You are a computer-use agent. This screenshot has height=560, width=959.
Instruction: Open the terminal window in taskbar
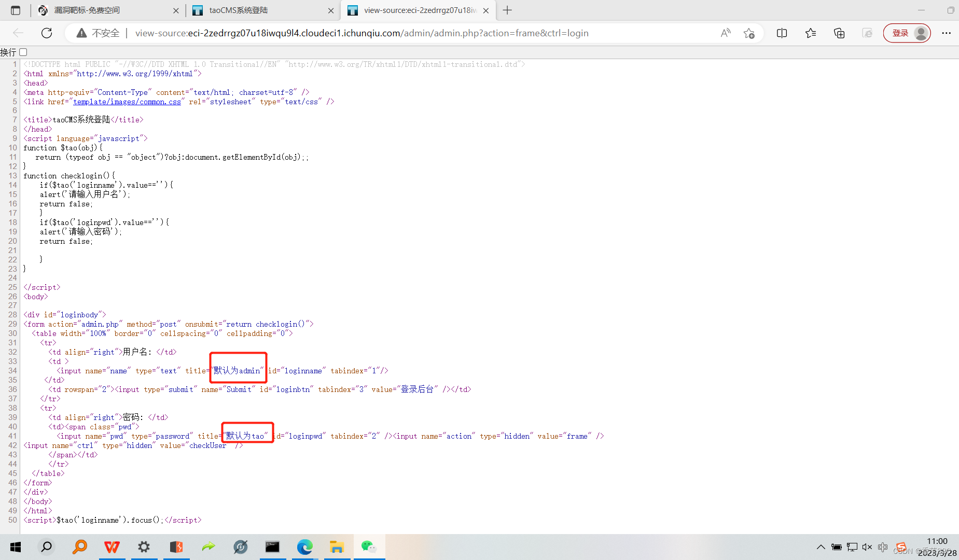(272, 547)
